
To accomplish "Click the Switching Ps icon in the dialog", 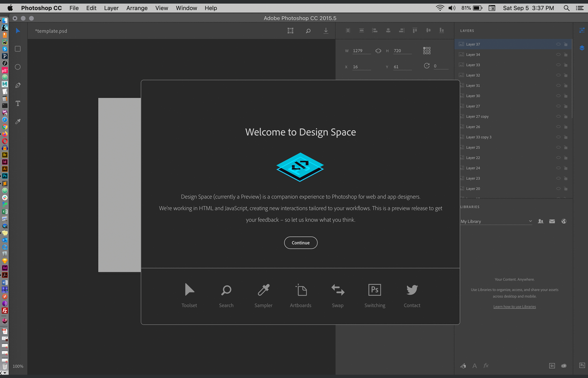I will [375, 290].
